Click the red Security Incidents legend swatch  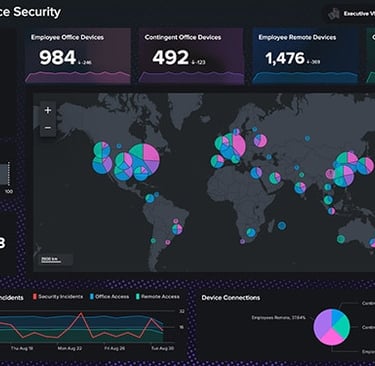click(x=35, y=296)
